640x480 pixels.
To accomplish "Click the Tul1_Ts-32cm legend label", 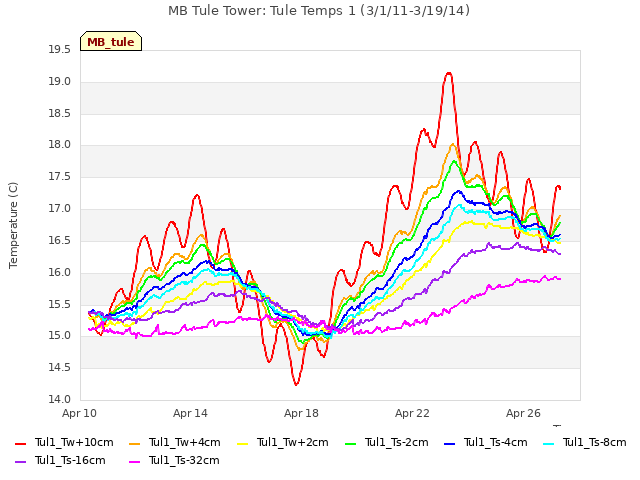I will pyautogui.click(x=184, y=460).
